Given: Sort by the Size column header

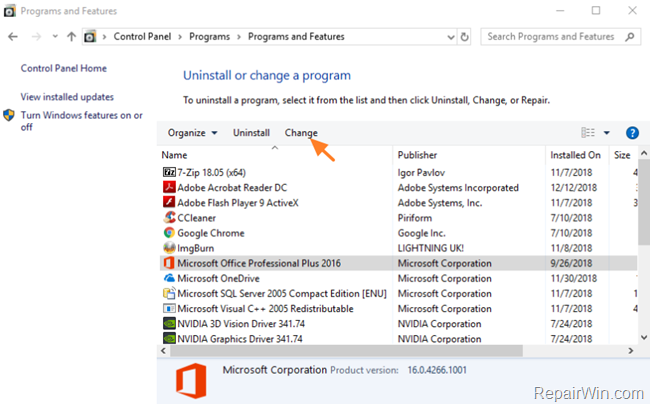Looking at the screenshot, I should coord(623,155).
